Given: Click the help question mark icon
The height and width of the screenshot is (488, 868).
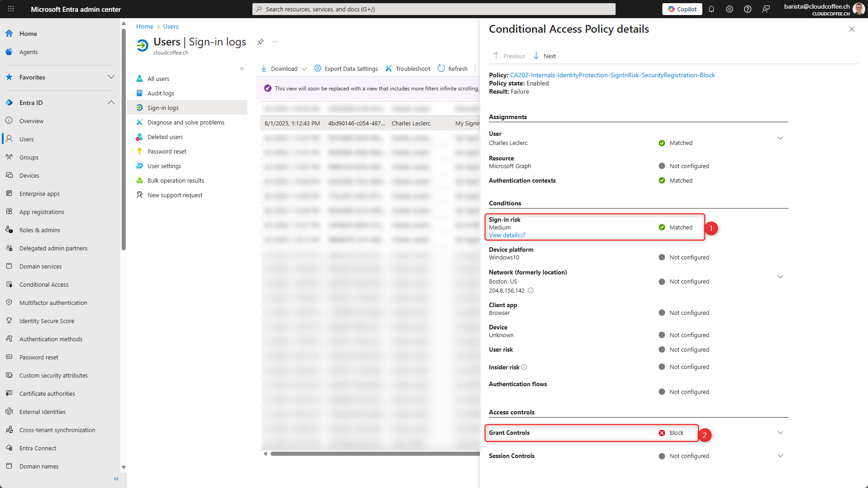Looking at the screenshot, I should pyautogui.click(x=748, y=9).
